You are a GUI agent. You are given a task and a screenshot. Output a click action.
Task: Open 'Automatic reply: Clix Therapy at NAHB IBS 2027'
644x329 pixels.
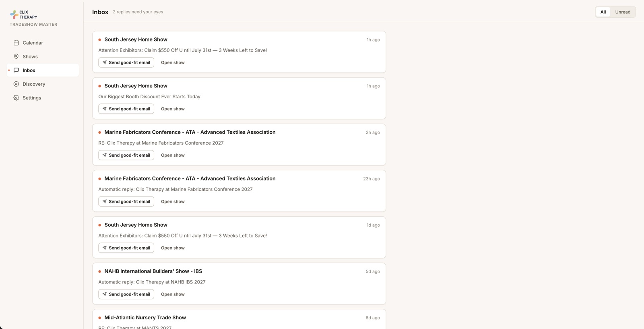coord(152,282)
